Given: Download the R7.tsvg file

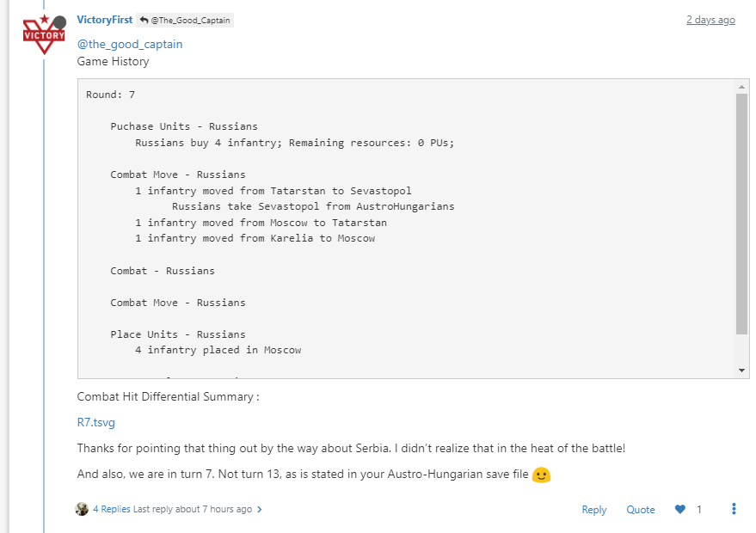Looking at the screenshot, I should pos(95,422).
